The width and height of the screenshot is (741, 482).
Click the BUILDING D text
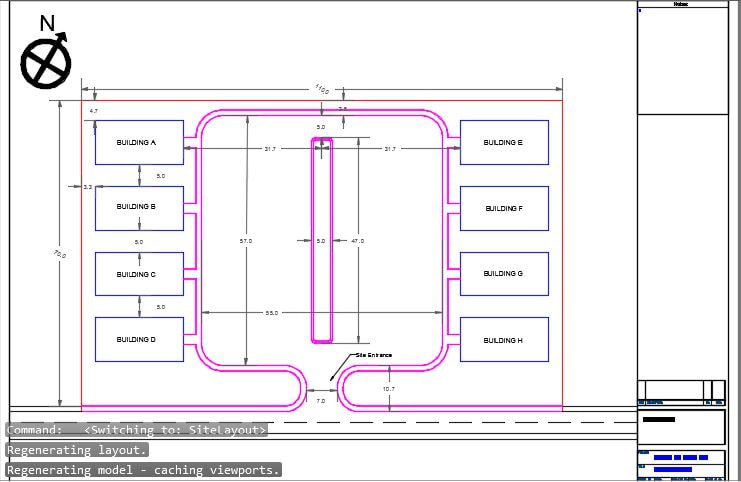click(x=136, y=339)
